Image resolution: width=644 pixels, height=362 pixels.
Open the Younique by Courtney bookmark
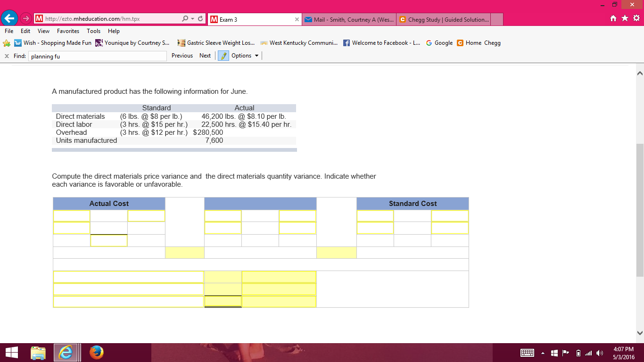(x=132, y=43)
